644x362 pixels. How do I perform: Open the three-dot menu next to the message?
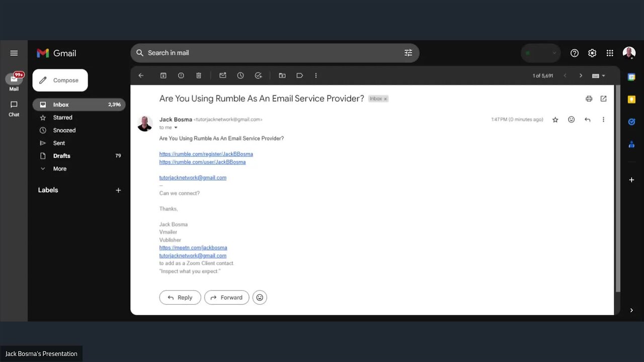pos(603,119)
